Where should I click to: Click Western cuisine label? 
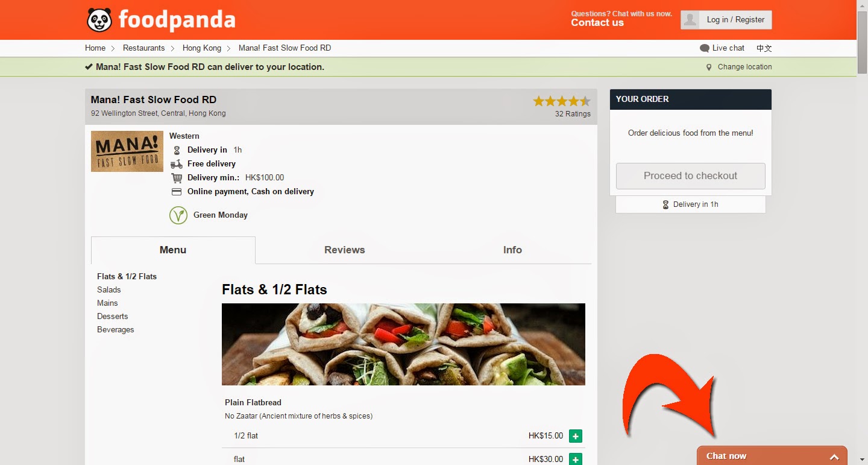pyautogui.click(x=184, y=136)
